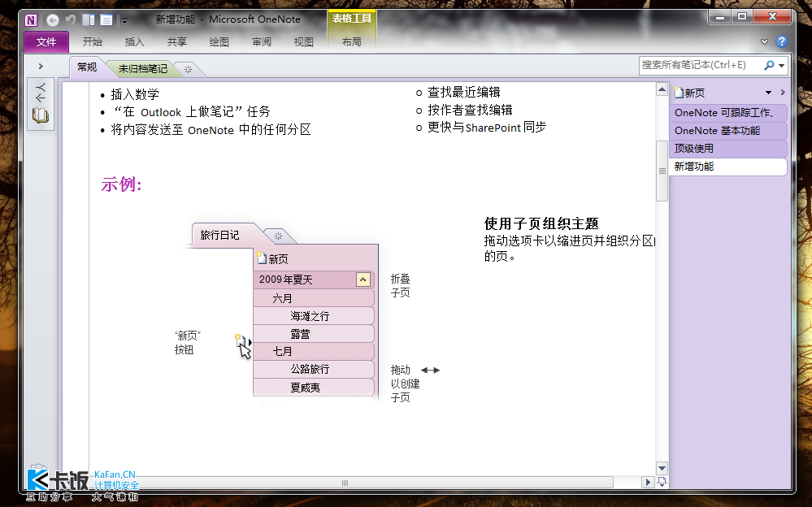Open the 新页 dropdown arrow in page pane

tap(768, 93)
